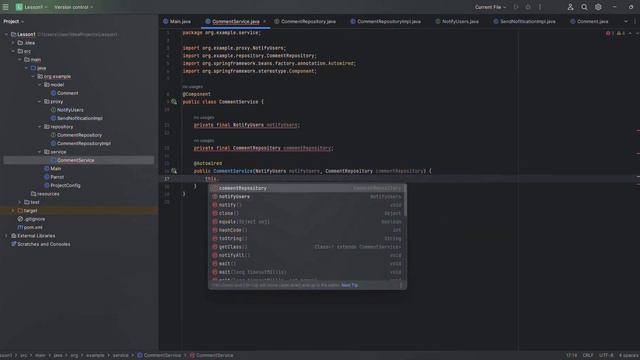The width and height of the screenshot is (640, 360).
Task: Collapse the org.example package
Action: click(33, 76)
